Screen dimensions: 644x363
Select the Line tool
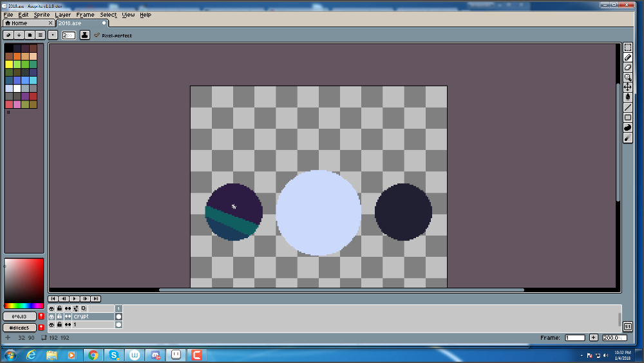tap(627, 107)
